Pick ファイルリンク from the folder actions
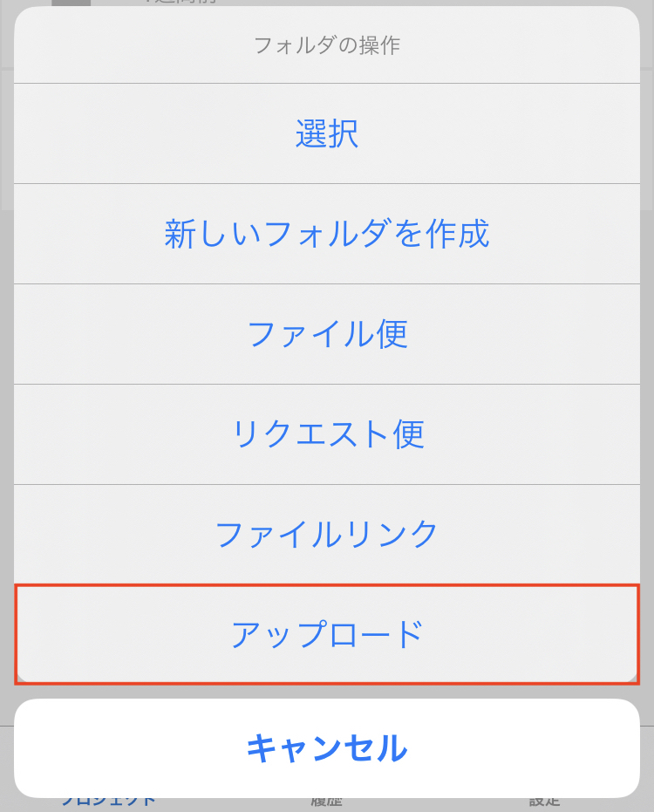The image size is (654, 812). click(x=327, y=534)
